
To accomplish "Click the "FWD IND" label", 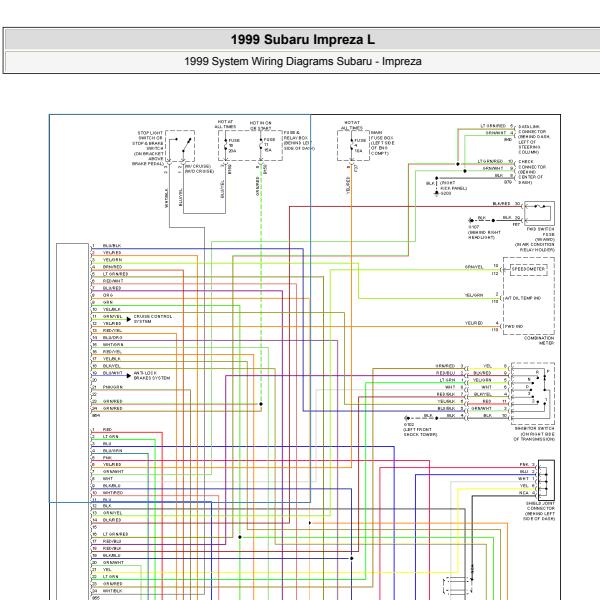I will [x=514, y=326].
